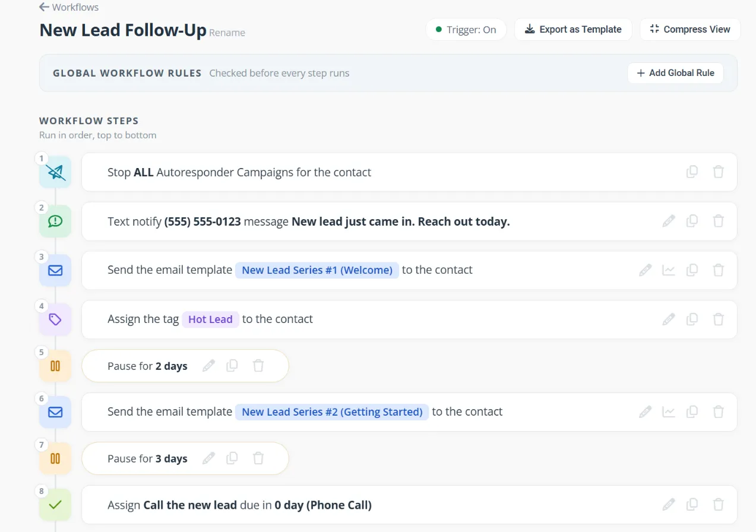This screenshot has height=532, width=756.
Task: Delete the Pause for 3 days step
Action: coord(258,458)
